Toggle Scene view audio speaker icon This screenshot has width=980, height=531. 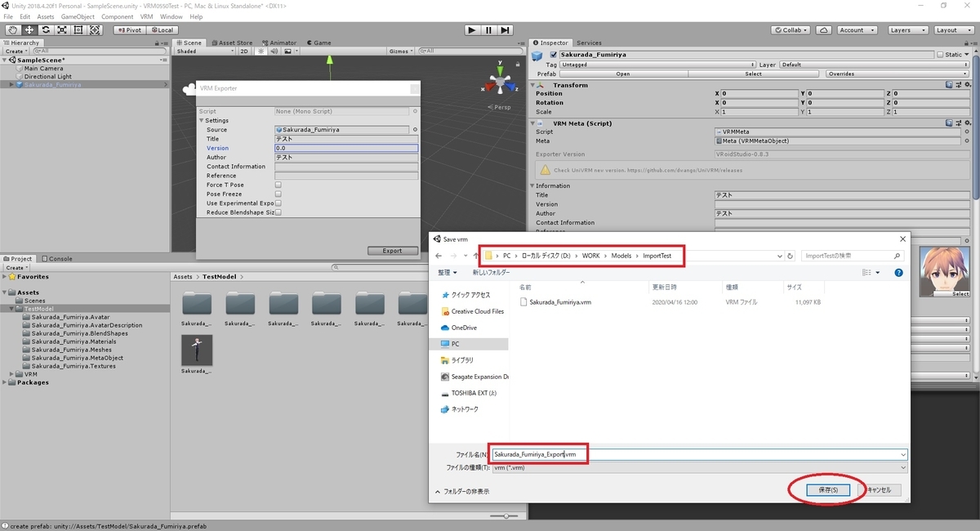coord(274,51)
